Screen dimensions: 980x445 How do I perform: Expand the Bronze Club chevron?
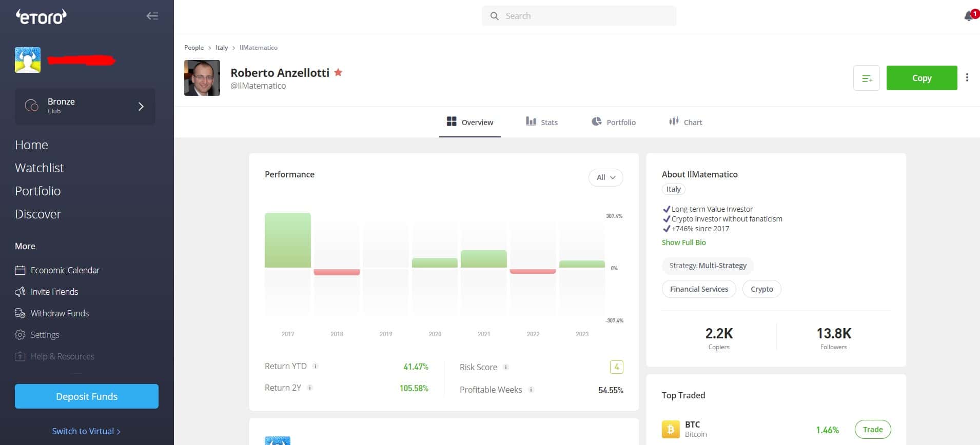coord(141,107)
